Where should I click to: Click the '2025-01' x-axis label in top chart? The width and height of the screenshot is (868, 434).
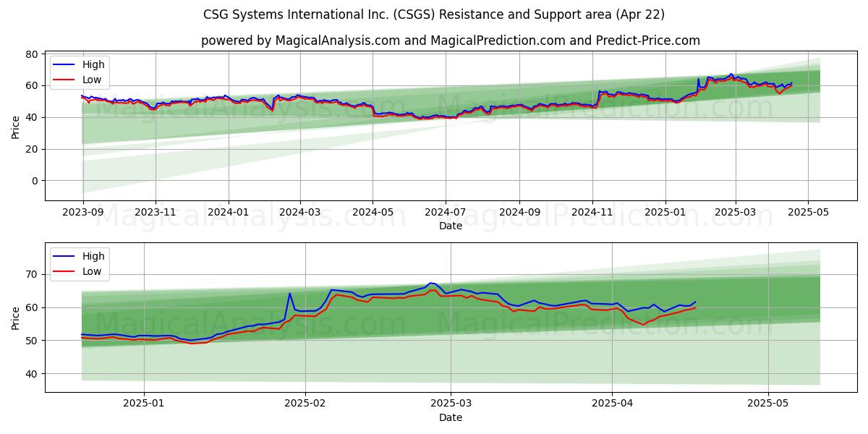[x=664, y=213]
